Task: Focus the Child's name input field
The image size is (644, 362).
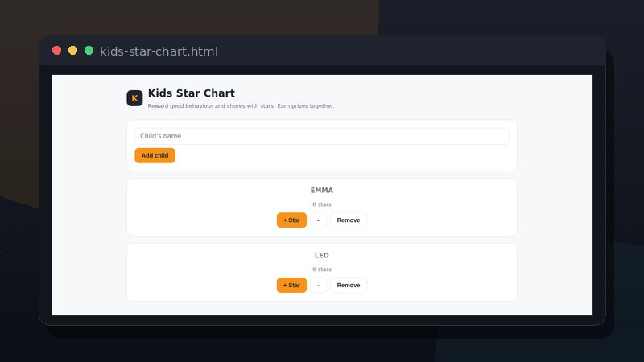Action: pos(321,136)
